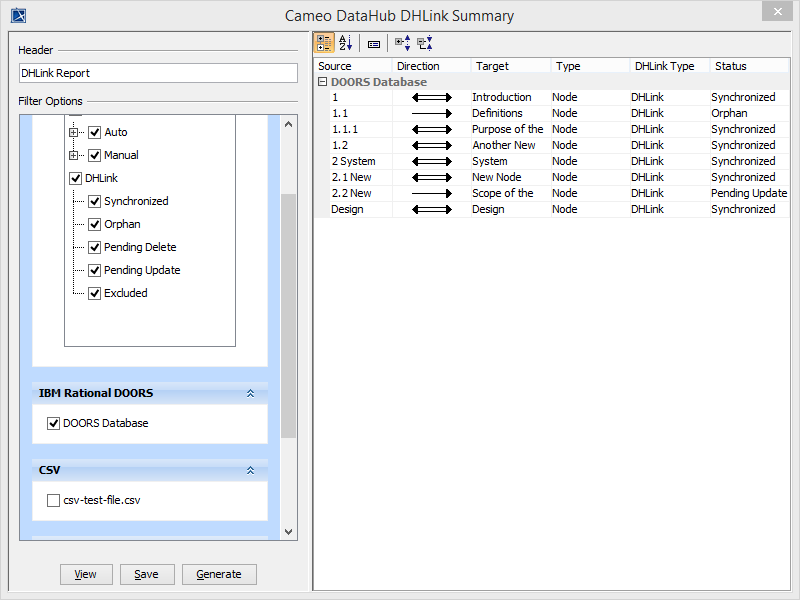800x600 pixels.
Task: Click the app icon in title bar
Action: click(18, 15)
